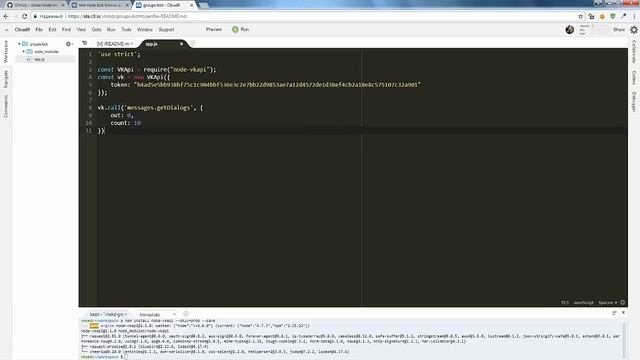Close the app.js editor tab
The width and height of the screenshot is (640, 360).
pos(182,44)
